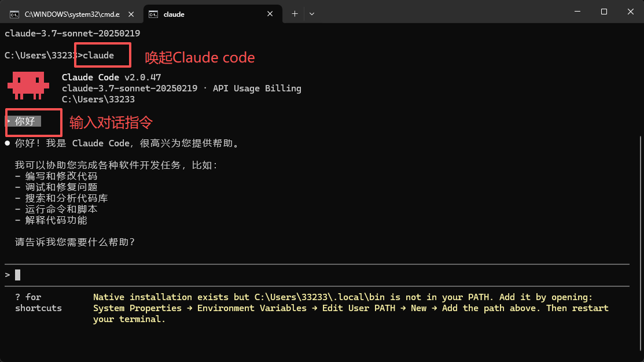Click the "? for shortcuts" hint

point(38,302)
